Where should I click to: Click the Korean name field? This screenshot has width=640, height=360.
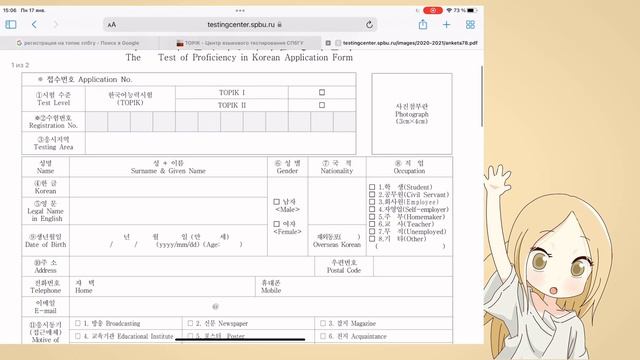pos(168,187)
